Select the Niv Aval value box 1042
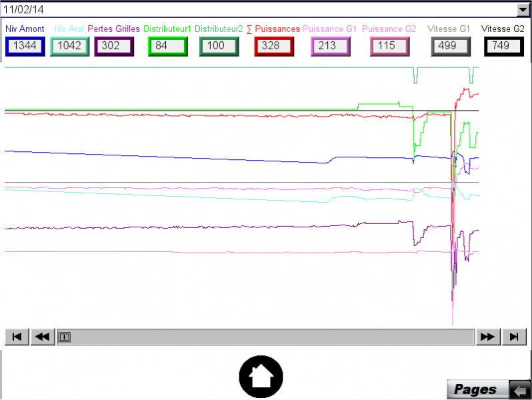 tap(69, 46)
